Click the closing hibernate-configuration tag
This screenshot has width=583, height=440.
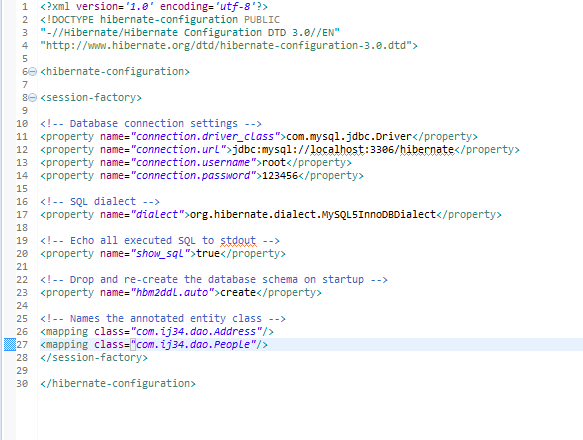(x=118, y=383)
